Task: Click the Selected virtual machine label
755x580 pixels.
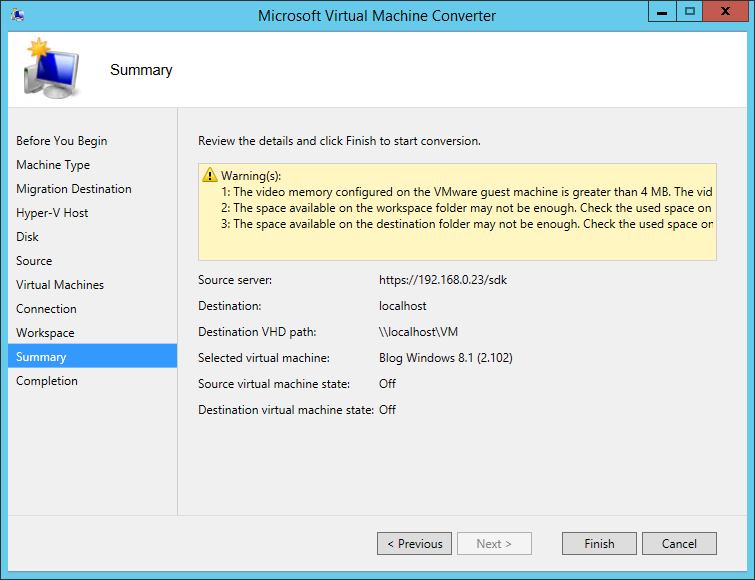Action: [264, 358]
